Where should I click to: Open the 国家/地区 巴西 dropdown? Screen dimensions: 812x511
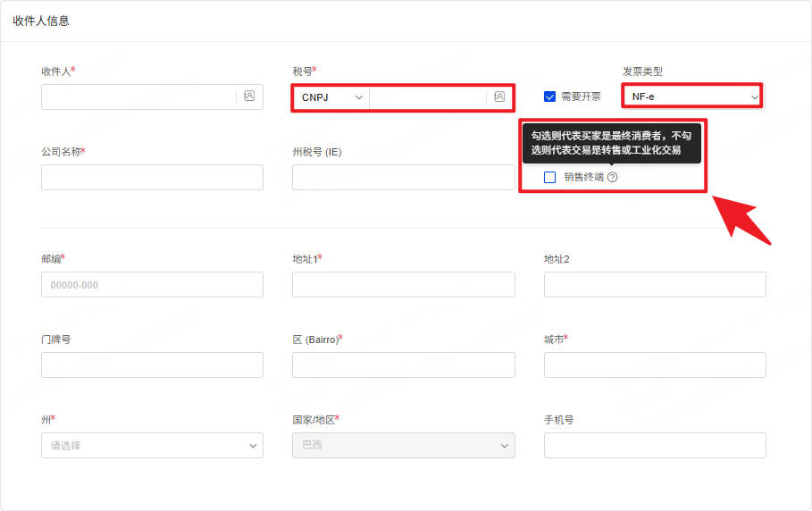[x=404, y=445]
